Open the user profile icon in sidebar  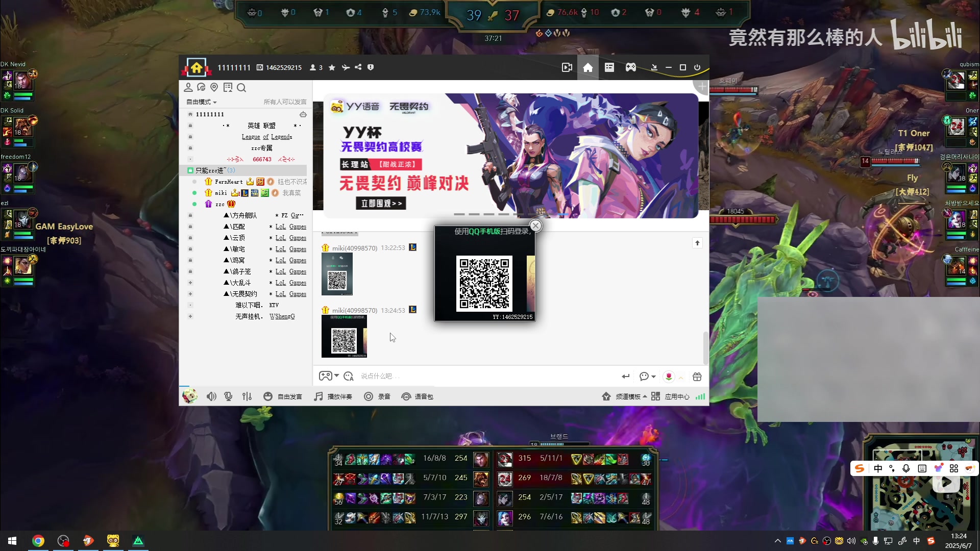coord(188,88)
